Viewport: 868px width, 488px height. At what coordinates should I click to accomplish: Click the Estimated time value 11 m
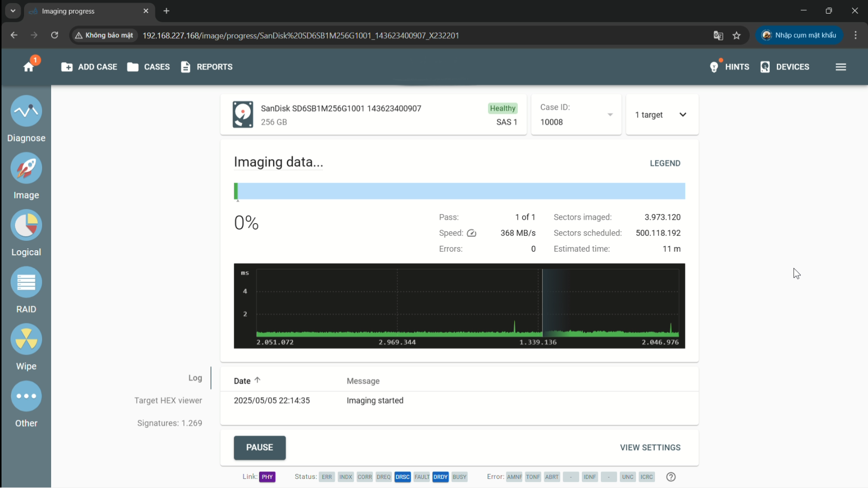pyautogui.click(x=672, y=249)
